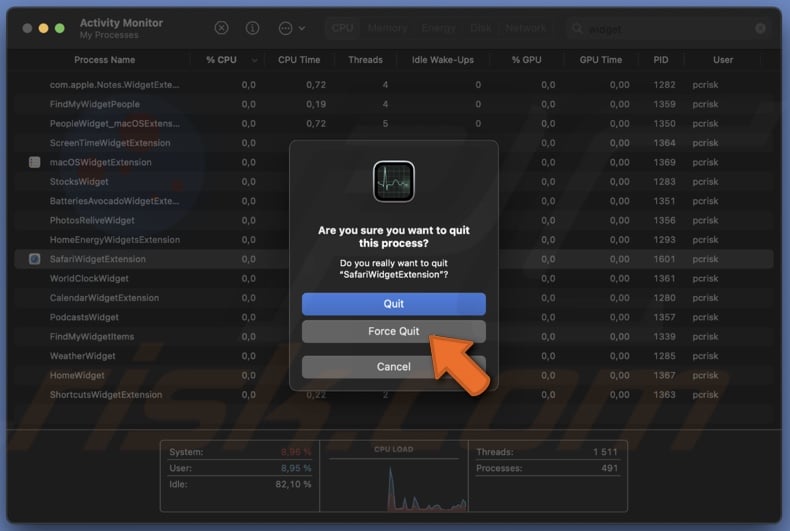Sort by % GPU column header
This screenshot has width=790, height=531.
[526, 60]
